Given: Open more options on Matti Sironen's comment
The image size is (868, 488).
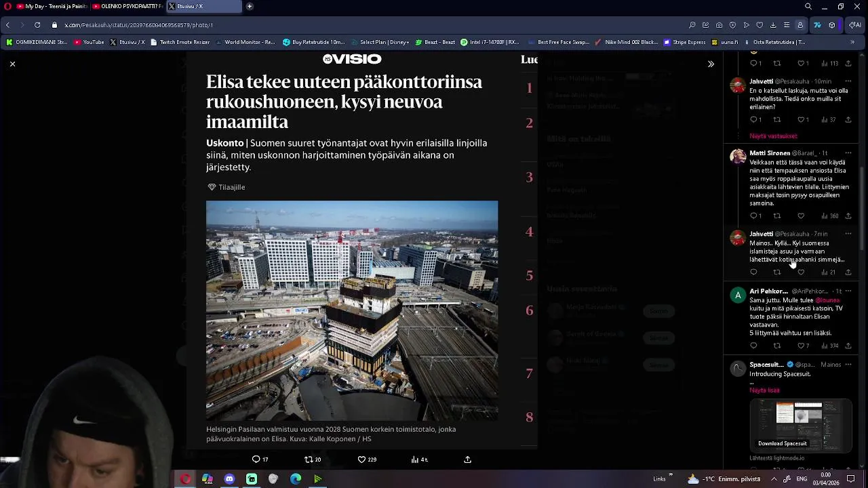Looking at the screenshot, I should (x=848, y=153).
